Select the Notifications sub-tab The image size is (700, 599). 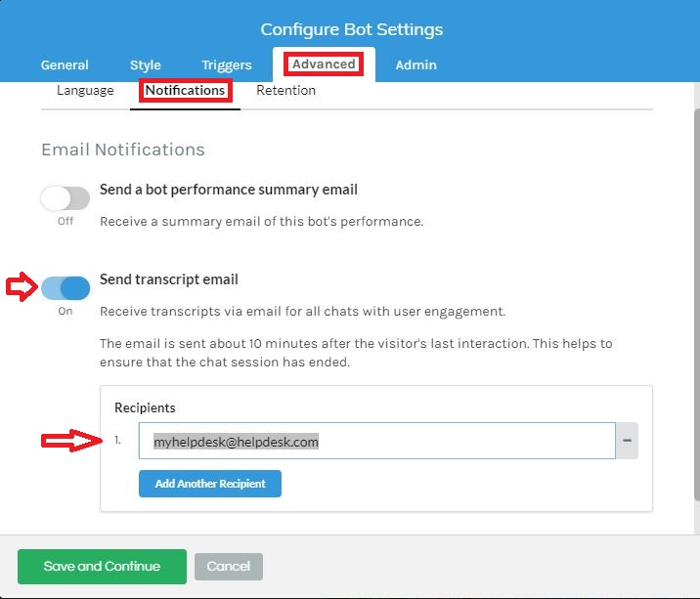click(x=186, y=91)
